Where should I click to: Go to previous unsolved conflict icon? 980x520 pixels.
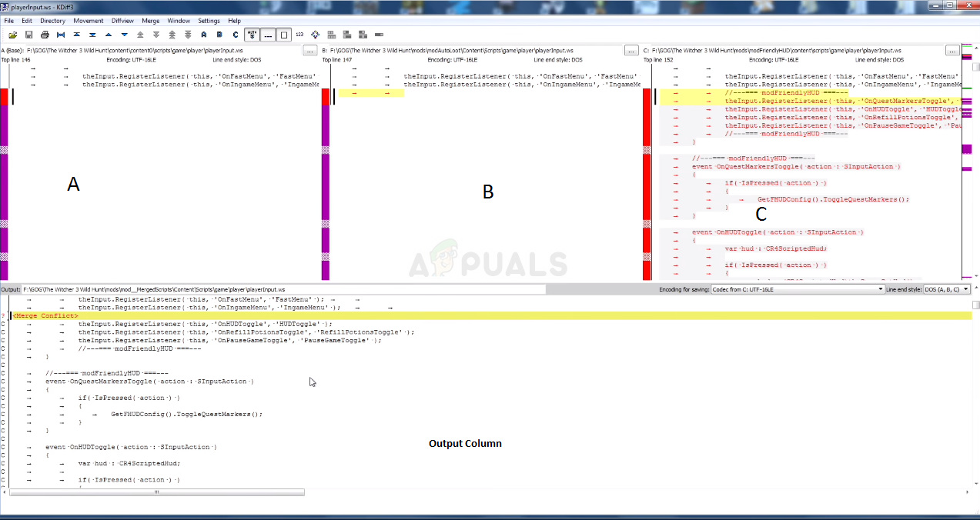[172, 35]
